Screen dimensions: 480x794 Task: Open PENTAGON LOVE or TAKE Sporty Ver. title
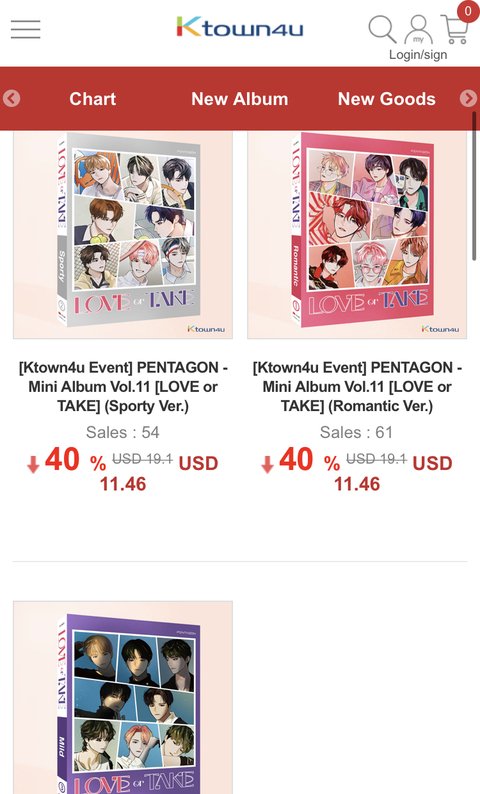pyautogui.click(x=123, y=387)
